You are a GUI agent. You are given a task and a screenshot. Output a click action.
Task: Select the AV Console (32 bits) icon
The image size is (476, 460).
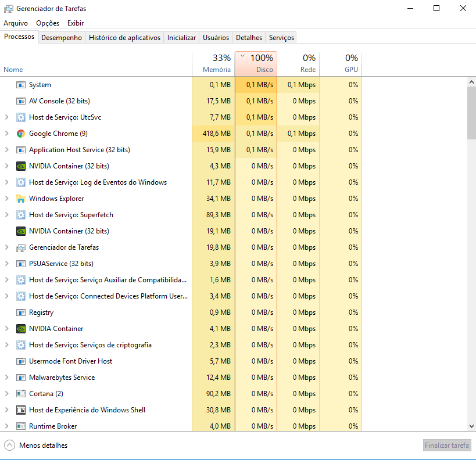click(x=21, y=101)
